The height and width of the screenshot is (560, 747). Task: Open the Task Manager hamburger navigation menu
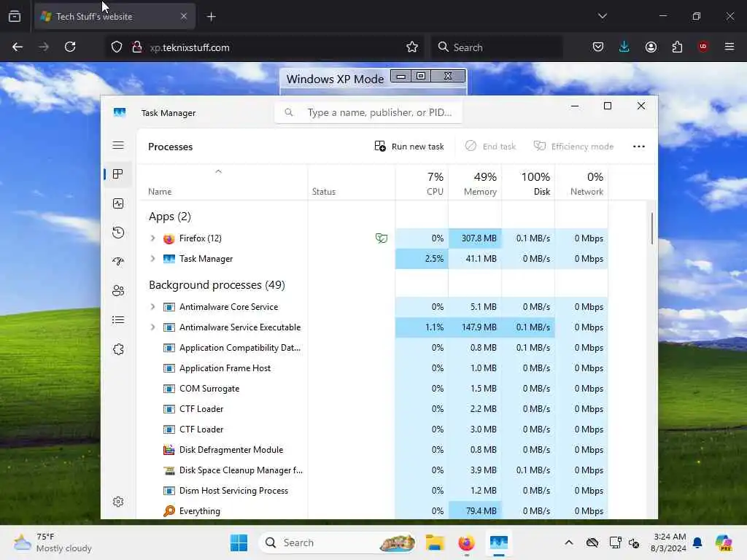click(x=118, y=145)
